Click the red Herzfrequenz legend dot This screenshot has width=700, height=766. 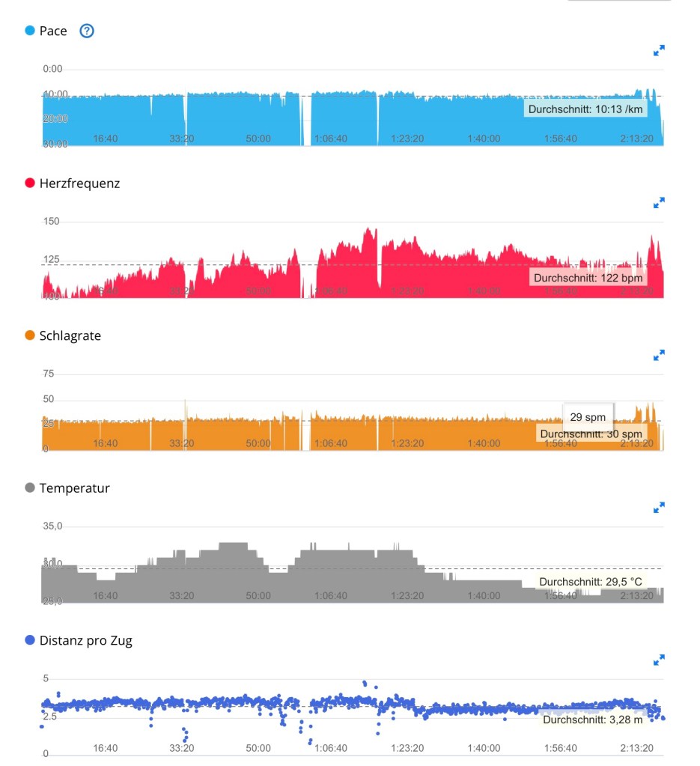click(x=30, y=183)
